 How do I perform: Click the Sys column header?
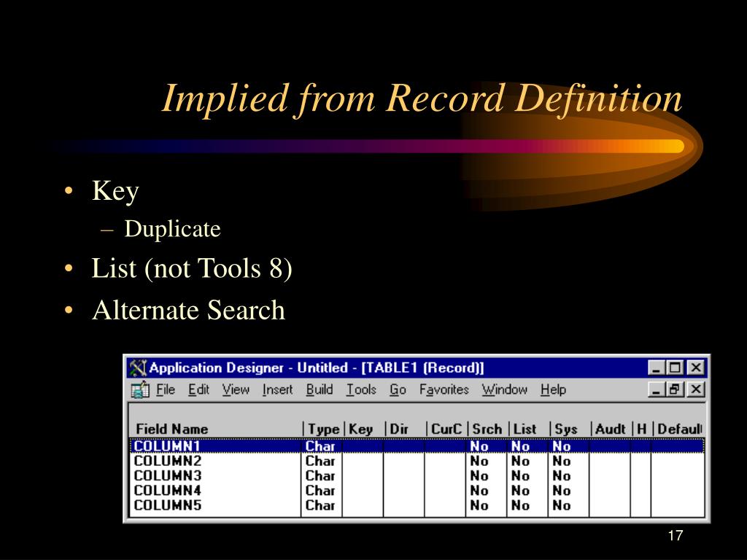[x=566, y=429]
